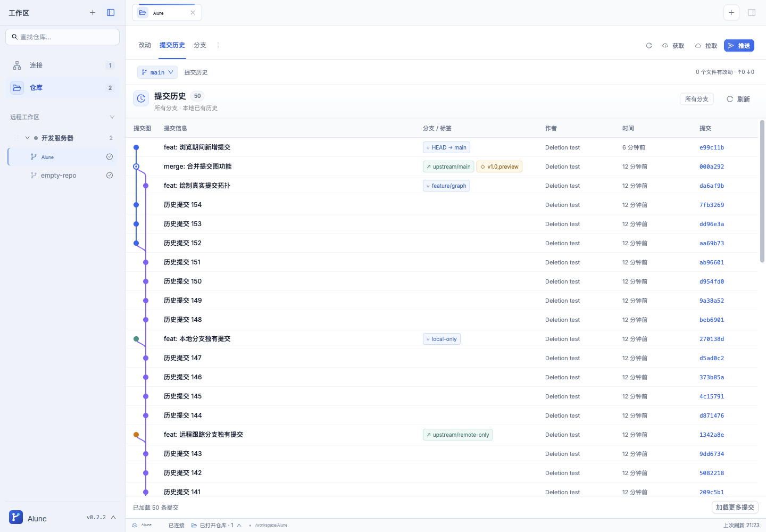Toggle the 所有分支 all branches filter

(x=697, y=99)
